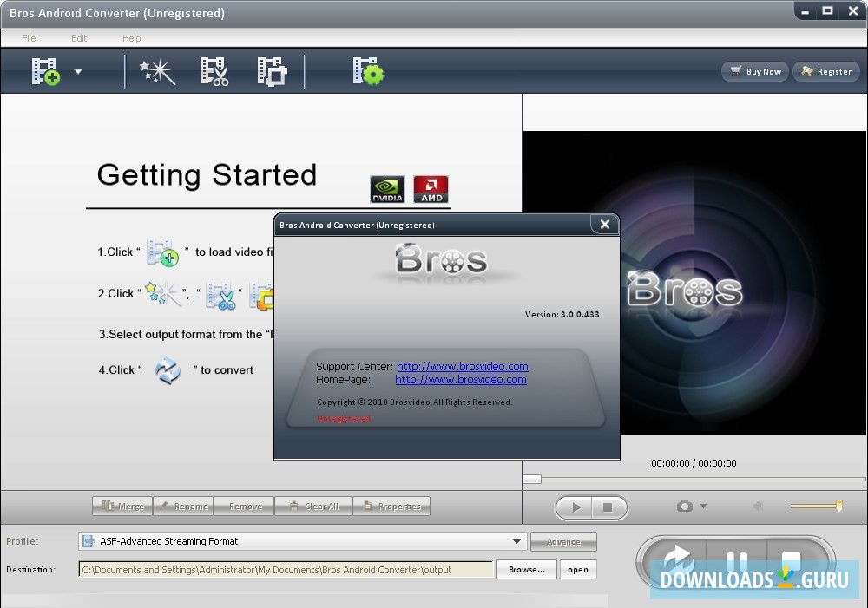Image resolution: width=868 pixels, height=608 pixels.
Task: Open the HomePage brosvideo link
Action: click(x=461, y=380)
